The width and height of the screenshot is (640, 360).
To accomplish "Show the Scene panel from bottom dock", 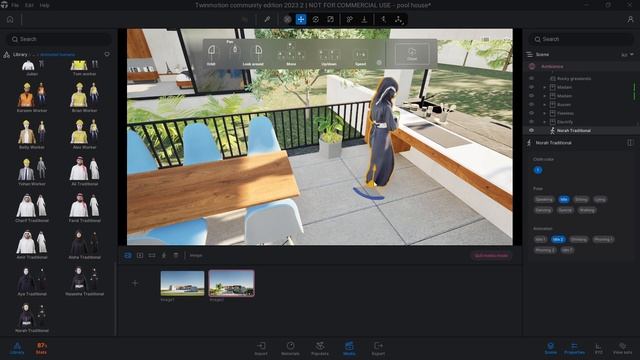I will click(x=551, y=348).
